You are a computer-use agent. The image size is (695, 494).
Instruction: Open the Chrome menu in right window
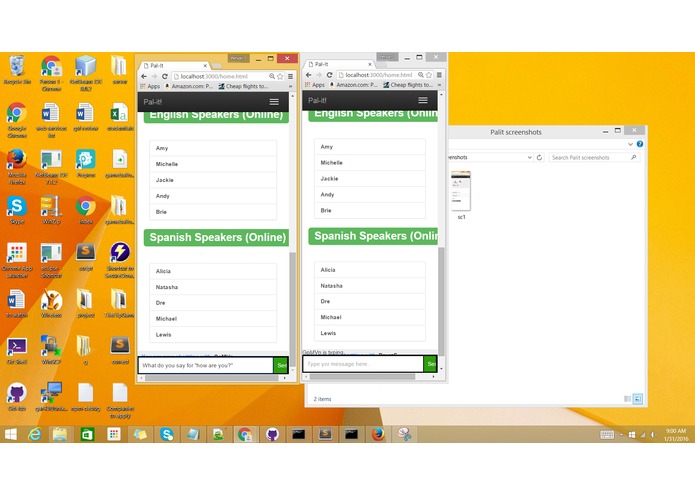(x=439, y=75)
